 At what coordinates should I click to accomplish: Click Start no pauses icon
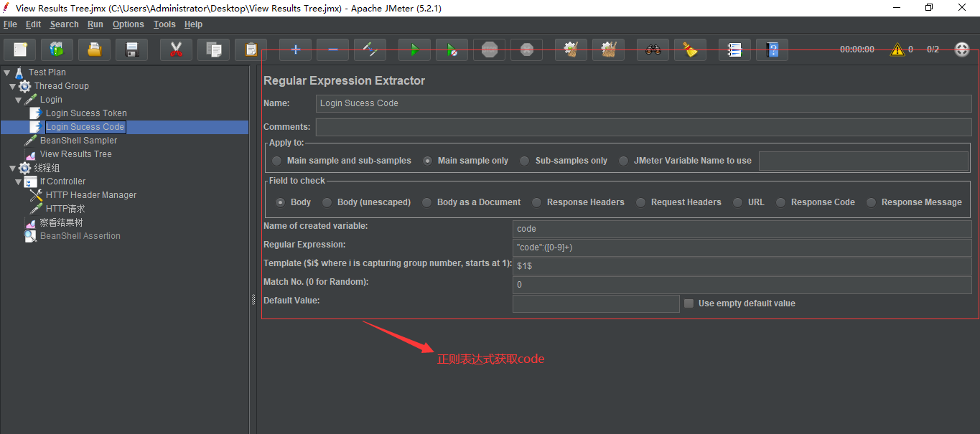(x=452, y=49)
